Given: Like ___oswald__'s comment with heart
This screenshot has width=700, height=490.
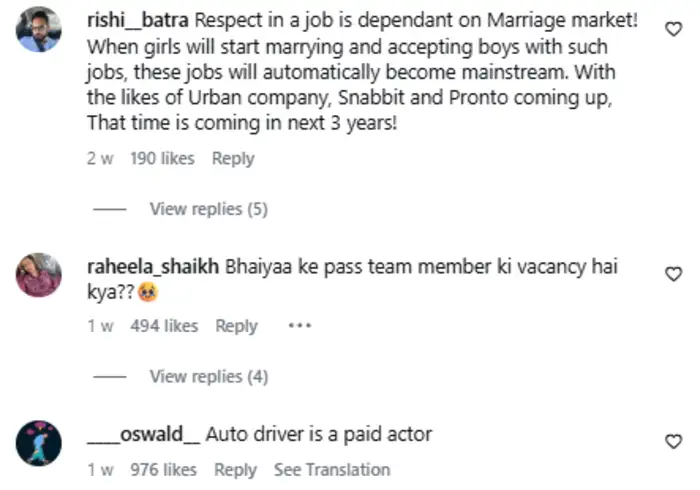Looking at the screenshot, I should [x=674, y=440].
